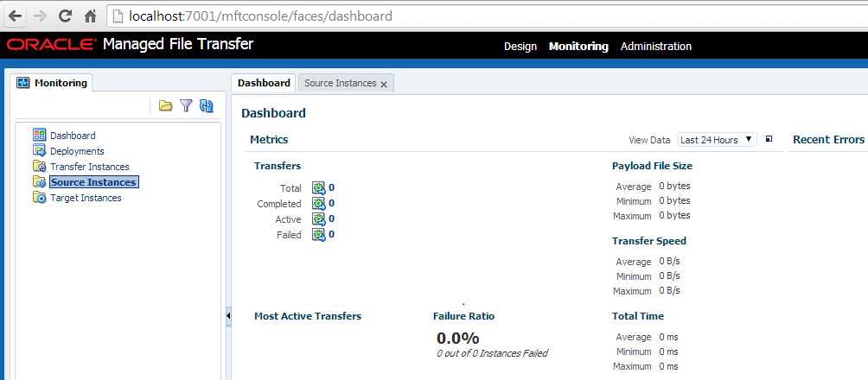The width and height of the screenshot is (868, 380).
Task: Open the Completed transfers count link
Action: [x=332, y=203]
